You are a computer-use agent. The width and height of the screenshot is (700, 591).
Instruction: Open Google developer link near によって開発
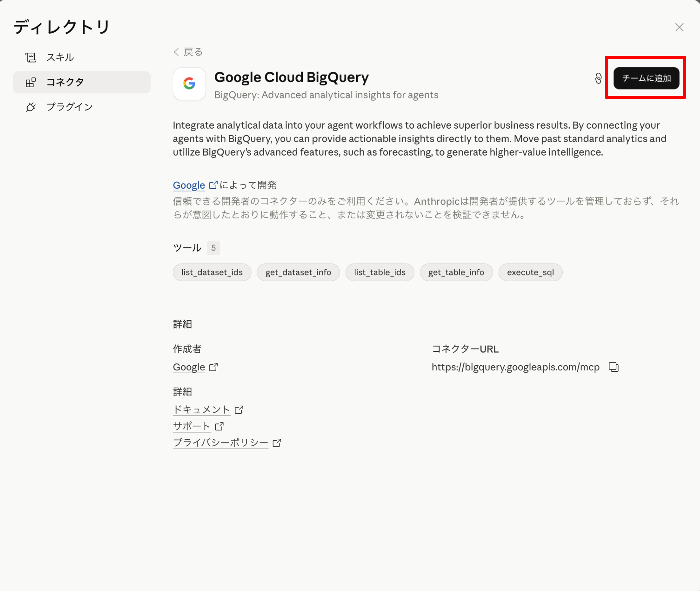click(189, 185)
